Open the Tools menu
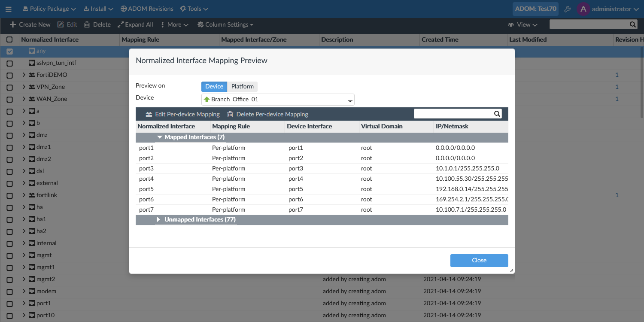This screenshot has width=644, height=322. point(194,9)
